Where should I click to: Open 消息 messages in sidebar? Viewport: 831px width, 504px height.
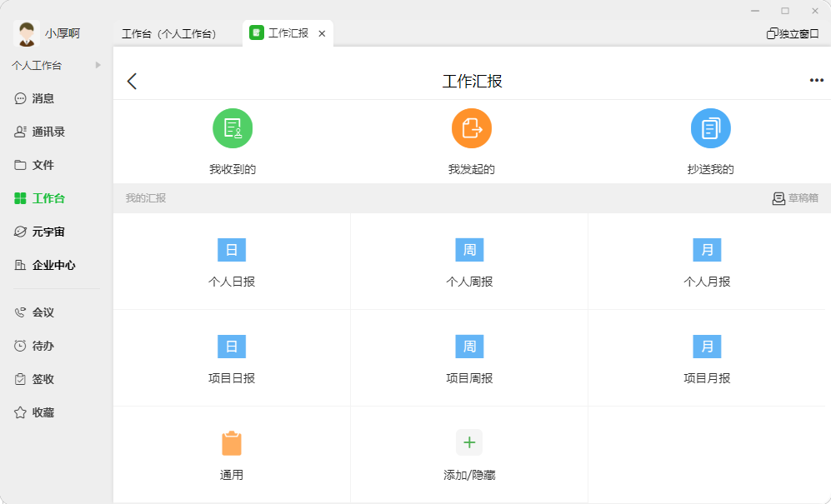coord(34,98)
